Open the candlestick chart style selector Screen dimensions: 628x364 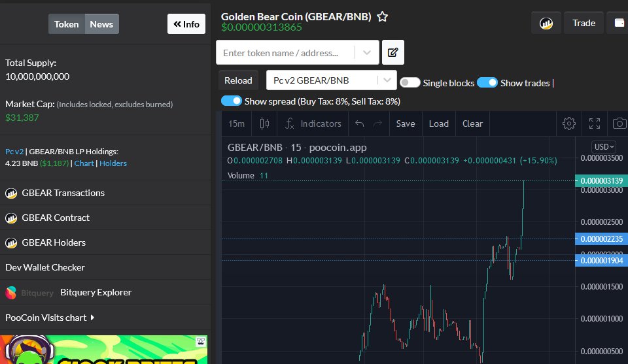click(x=264, y=124)
